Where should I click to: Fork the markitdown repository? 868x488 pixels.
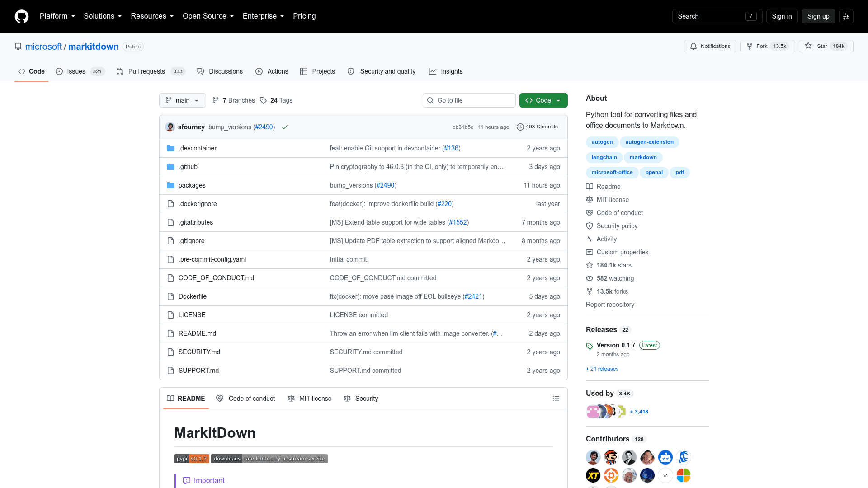pyautogui.click(x=767, y=46)
